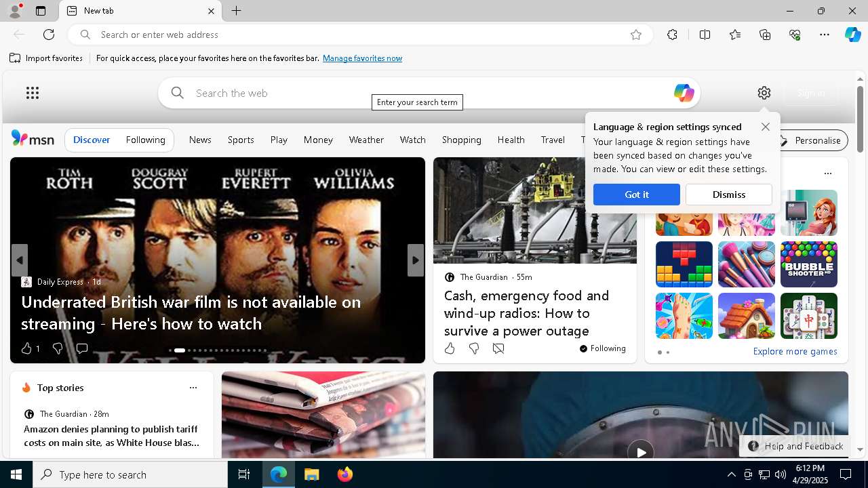
Task: Show the next carousel story
Action: [416, 260]
